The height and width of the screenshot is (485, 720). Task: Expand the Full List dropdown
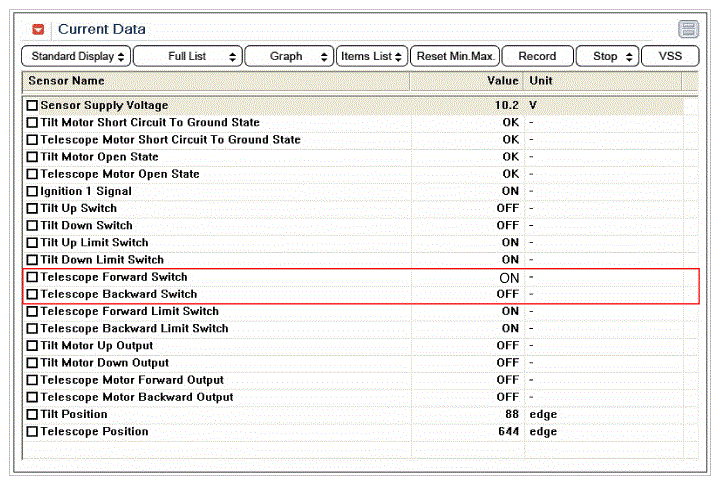point(187,56)
